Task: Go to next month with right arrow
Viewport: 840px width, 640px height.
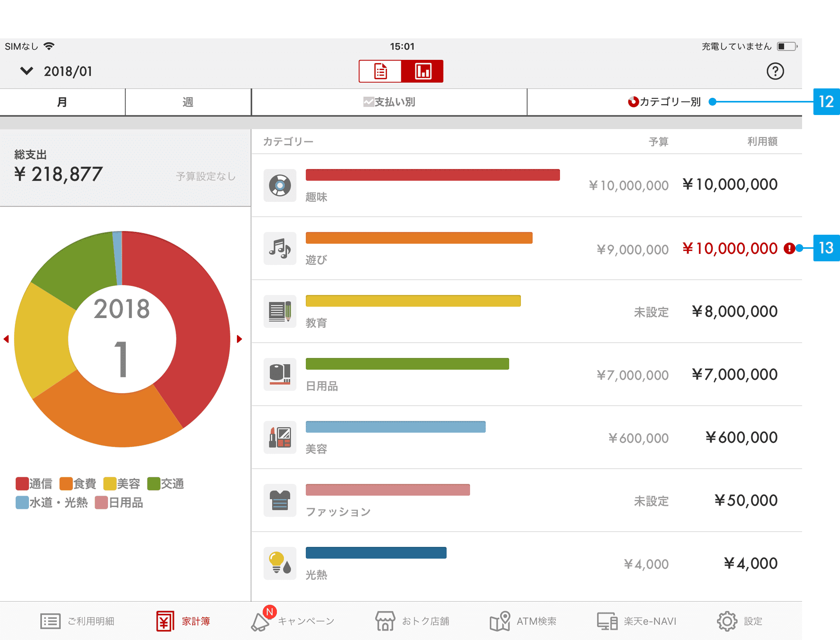Action: click(x=239, y=339)
